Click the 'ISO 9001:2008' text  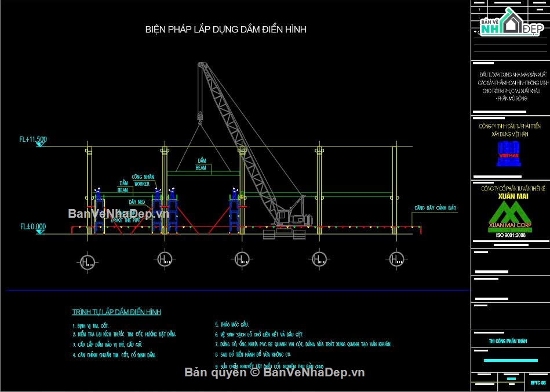pyautogui.click(x=511, y=236)
